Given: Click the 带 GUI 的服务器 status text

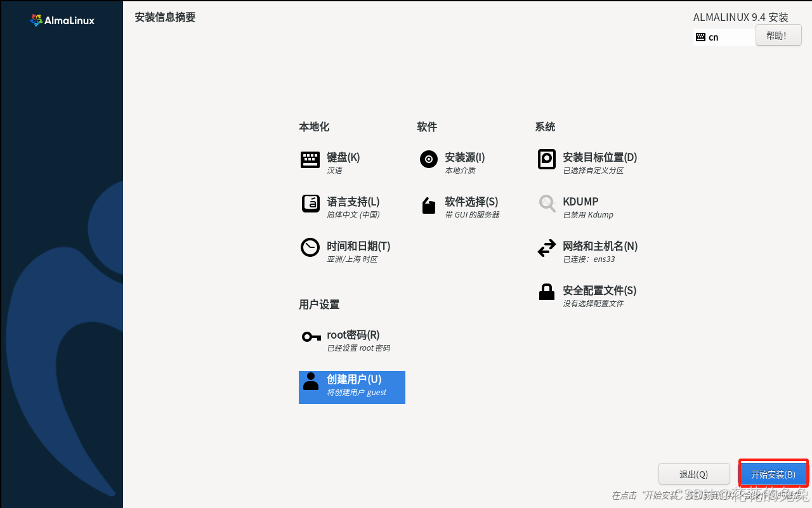Looking at the screenshot, I should [x=472, y=215].
